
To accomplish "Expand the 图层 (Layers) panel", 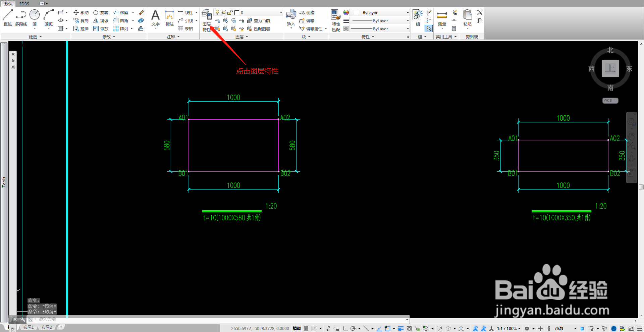I will pos(241,37).
